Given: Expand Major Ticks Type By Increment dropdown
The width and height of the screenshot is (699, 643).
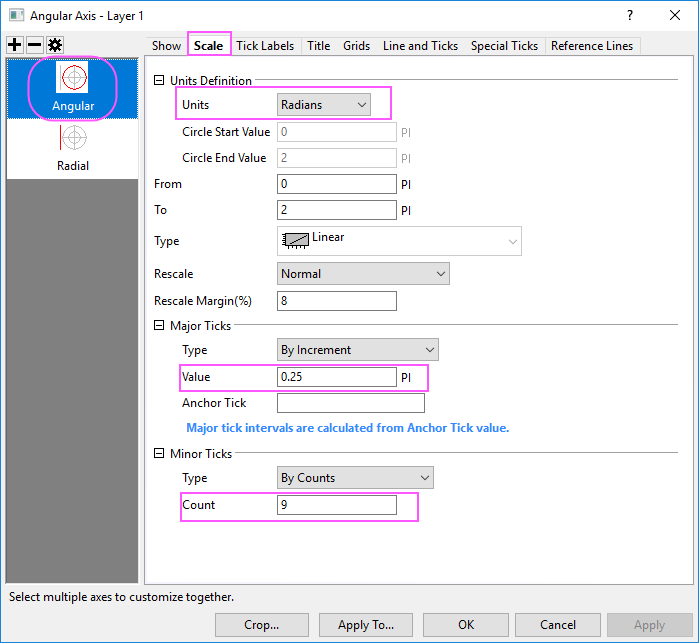Looking at the screenshot, I should 357,350.
